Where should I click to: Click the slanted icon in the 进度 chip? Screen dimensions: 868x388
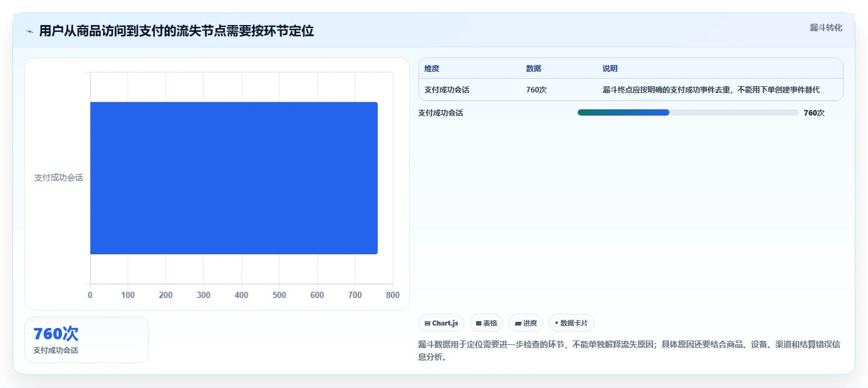click(518, 323)
